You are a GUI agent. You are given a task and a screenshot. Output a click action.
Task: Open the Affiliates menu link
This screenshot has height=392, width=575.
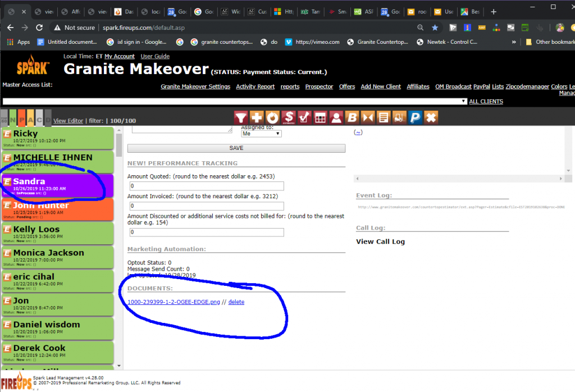418,86
